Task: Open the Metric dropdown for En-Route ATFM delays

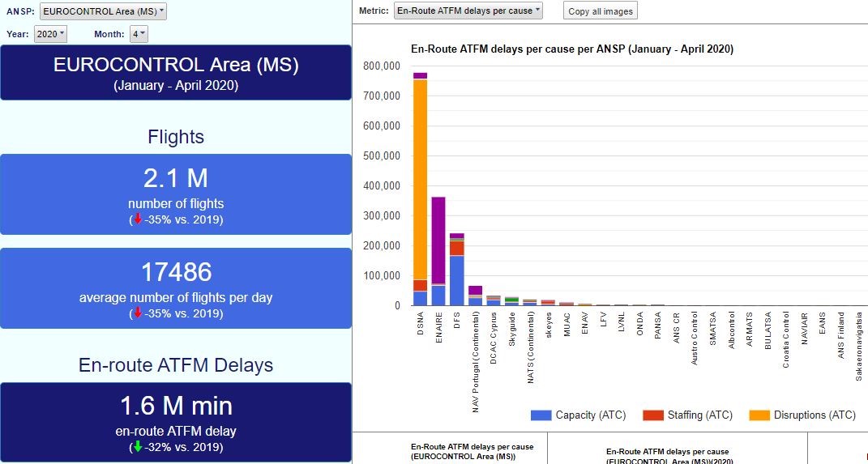Action: point(468,11)
